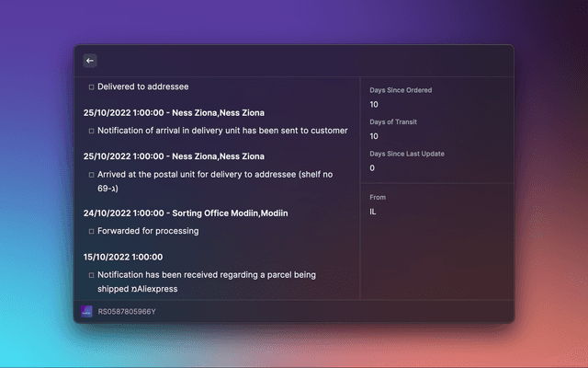Toggle 'Arrived at the postal unit' checkbox
Viewport: 588px width, 368px height.
tap(92, 175)
